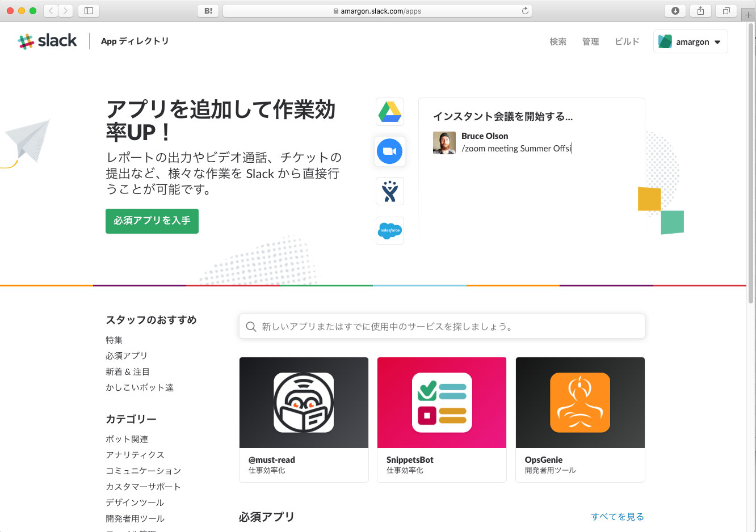
Task: Click スタッフのおすすめ heading
Action: [151, 320]
